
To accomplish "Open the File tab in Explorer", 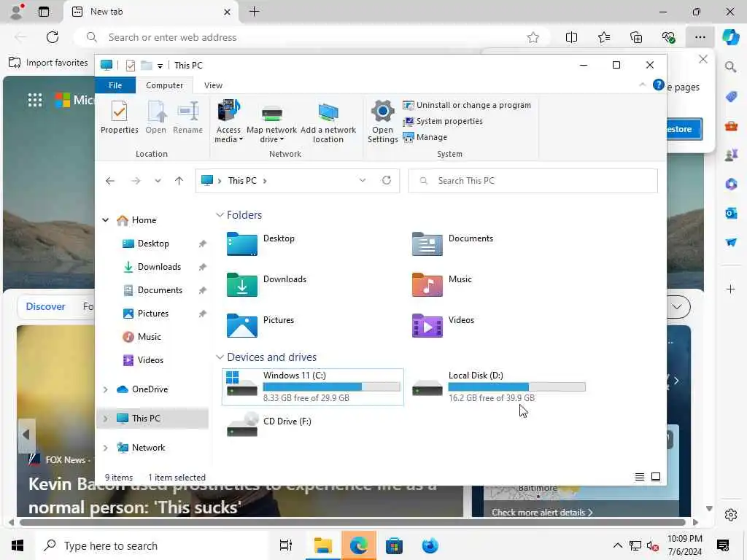I will click(x=115, y=85).
